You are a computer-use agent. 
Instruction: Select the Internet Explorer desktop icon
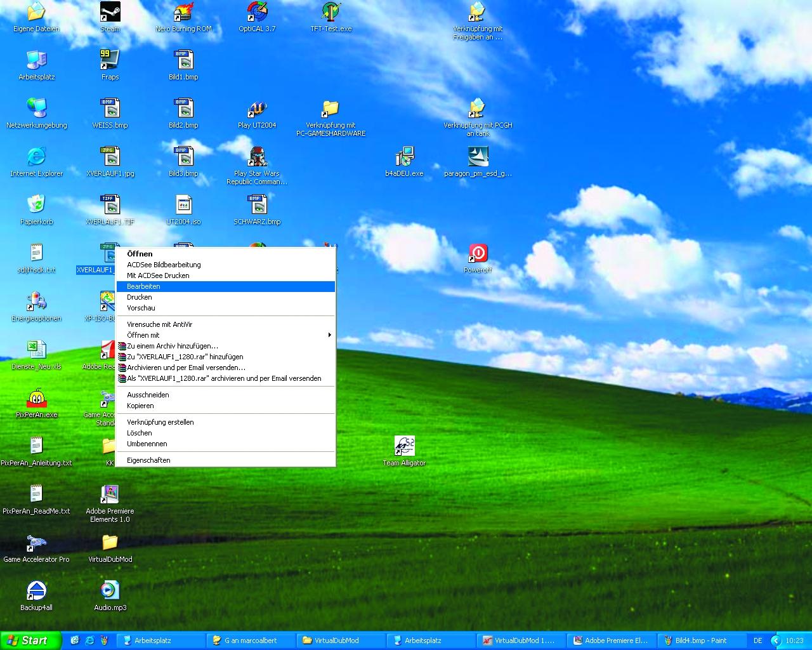36,157
